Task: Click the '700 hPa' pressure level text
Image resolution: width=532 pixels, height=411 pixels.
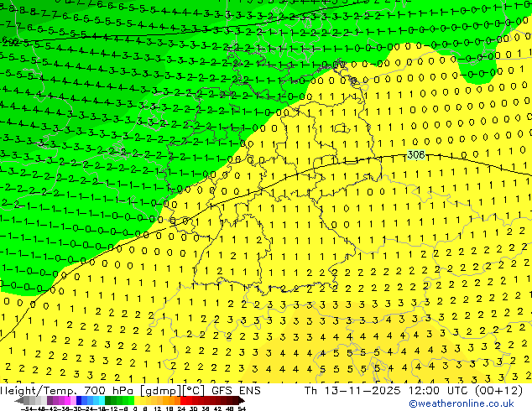Action: [x=109, y=391]
